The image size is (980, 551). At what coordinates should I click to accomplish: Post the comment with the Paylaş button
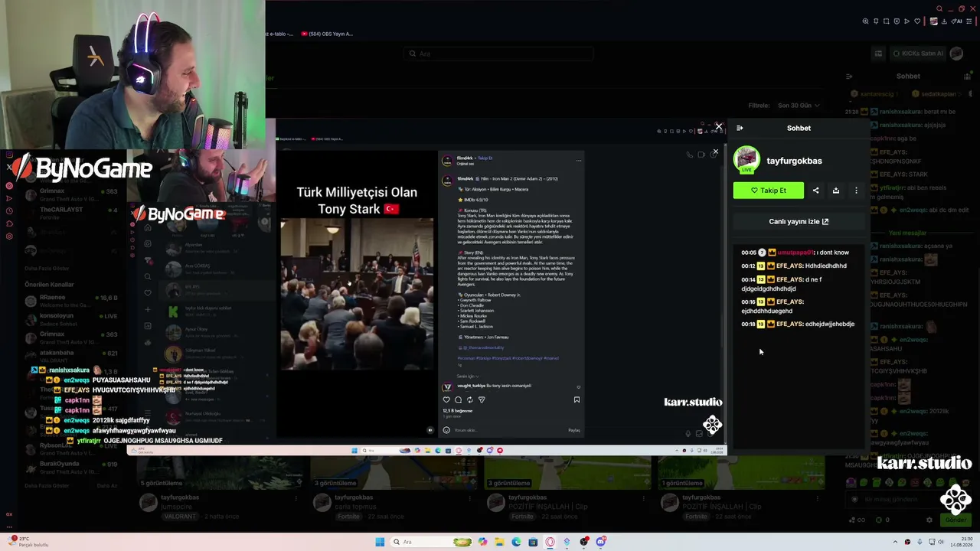click(x=574, y=430)
